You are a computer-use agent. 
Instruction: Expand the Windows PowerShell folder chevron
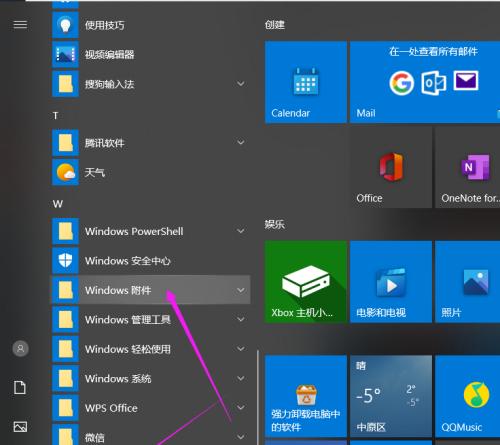point(241,231)
